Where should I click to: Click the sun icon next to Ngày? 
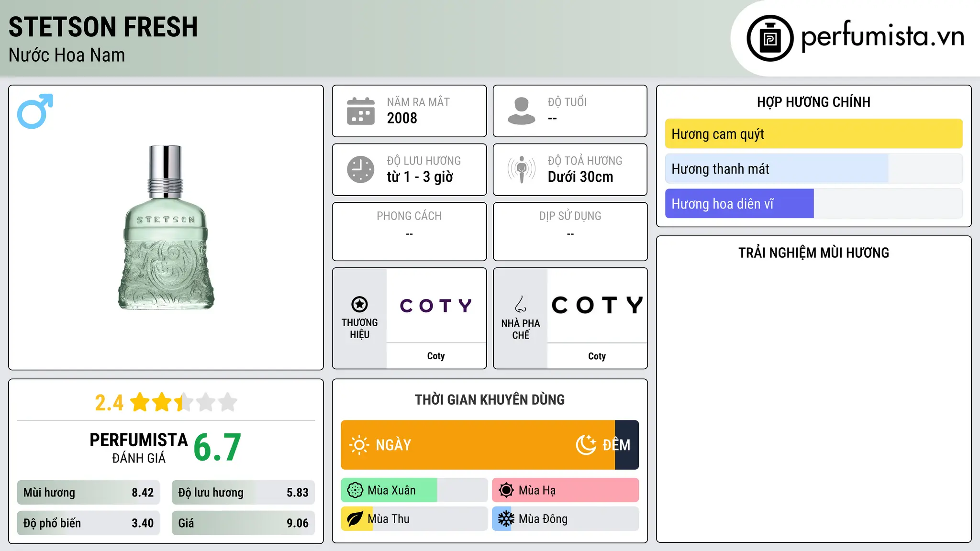pyautogui.click(x=359, y=445)
